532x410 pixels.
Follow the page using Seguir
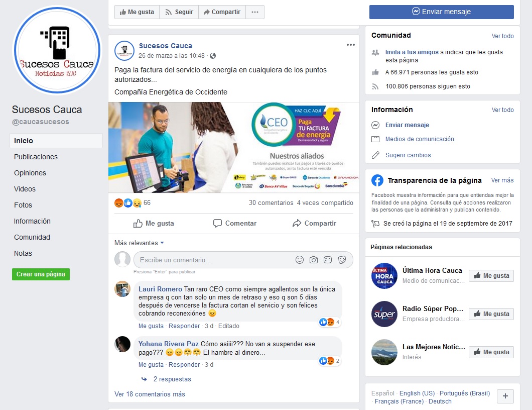pos(179,12)
